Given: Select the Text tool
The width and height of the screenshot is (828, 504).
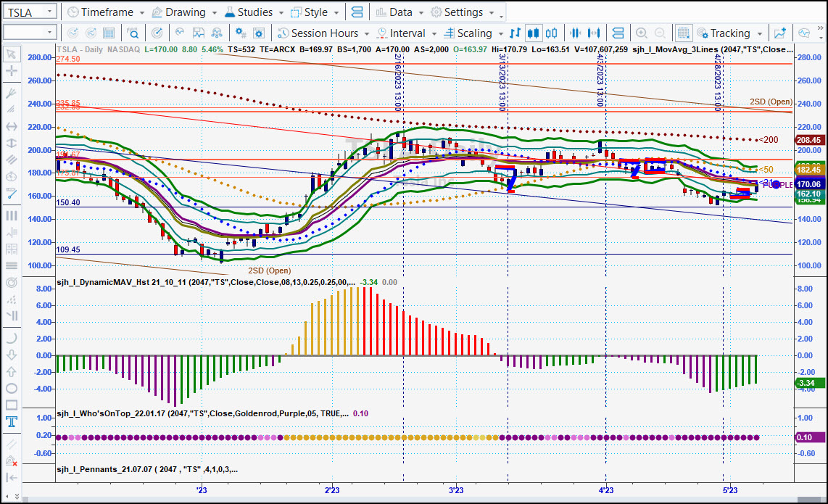Looking at the screenshot, I should click(11, 421).
